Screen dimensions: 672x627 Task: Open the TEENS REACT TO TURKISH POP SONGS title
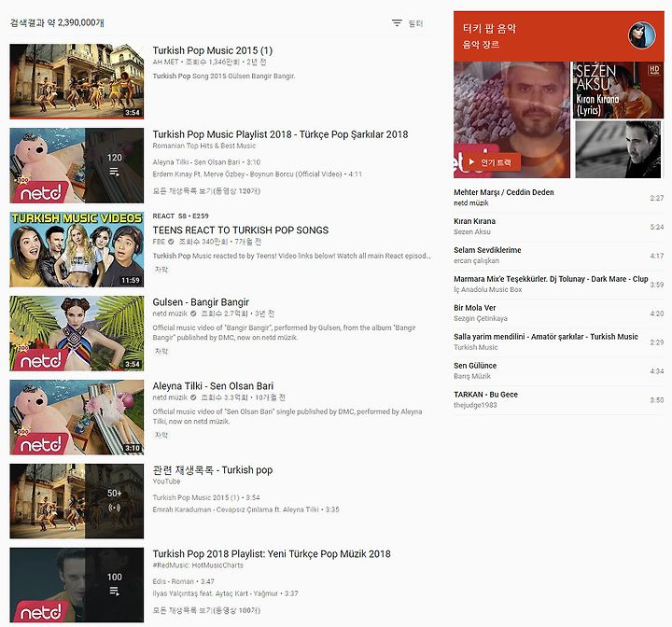coord(241,230)
